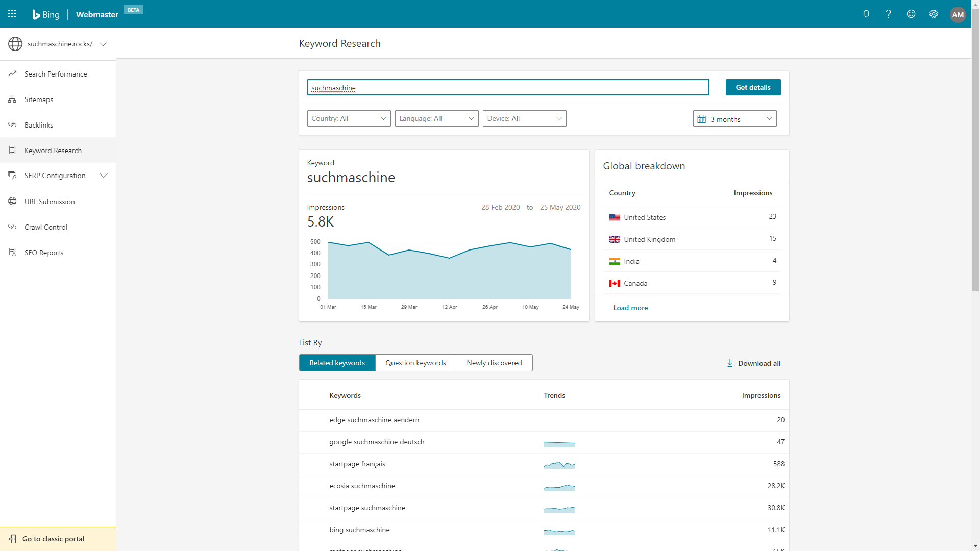The height and width of the screenshot is (551, 980).
Task: Click the India flag icon
Action: point(615,261)
